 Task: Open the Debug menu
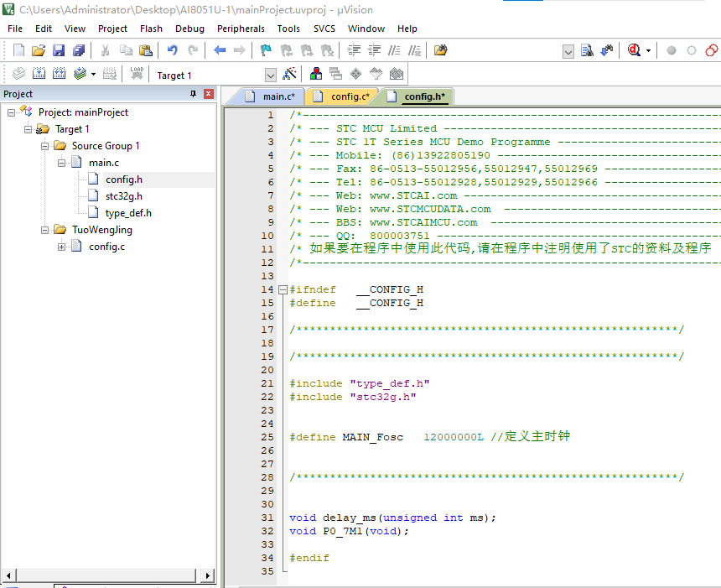[x=189, y=29]
